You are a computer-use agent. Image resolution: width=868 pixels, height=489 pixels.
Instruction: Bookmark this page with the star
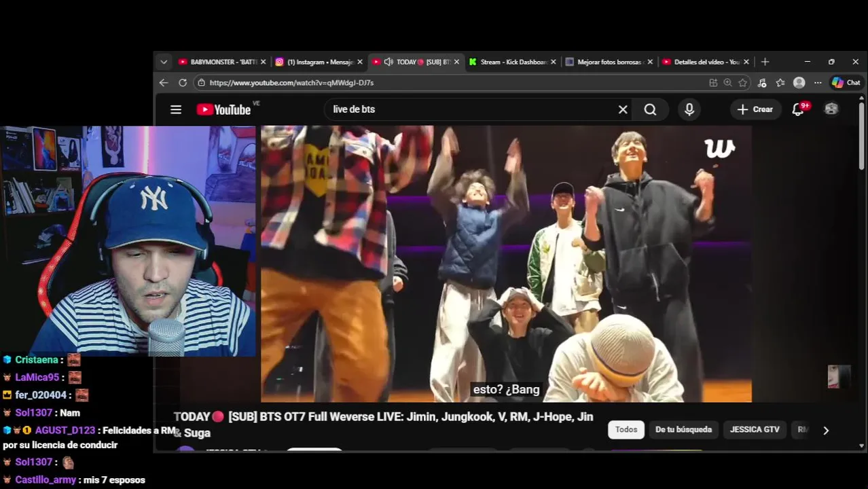point(743,82)
